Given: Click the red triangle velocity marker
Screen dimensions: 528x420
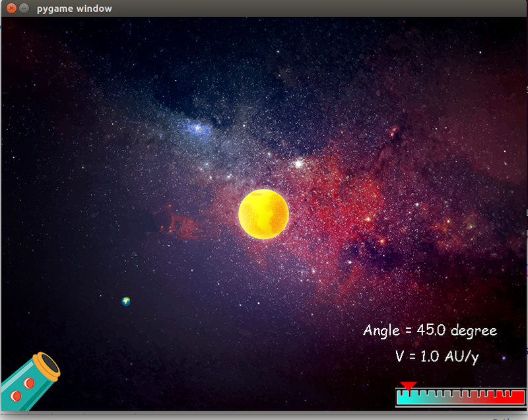Looking at the screenshot, I should point(409,385).
